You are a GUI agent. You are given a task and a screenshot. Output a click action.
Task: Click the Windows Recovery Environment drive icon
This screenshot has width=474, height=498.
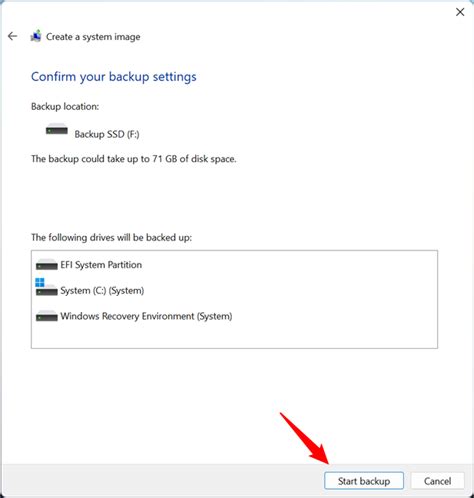click(47, 315)
